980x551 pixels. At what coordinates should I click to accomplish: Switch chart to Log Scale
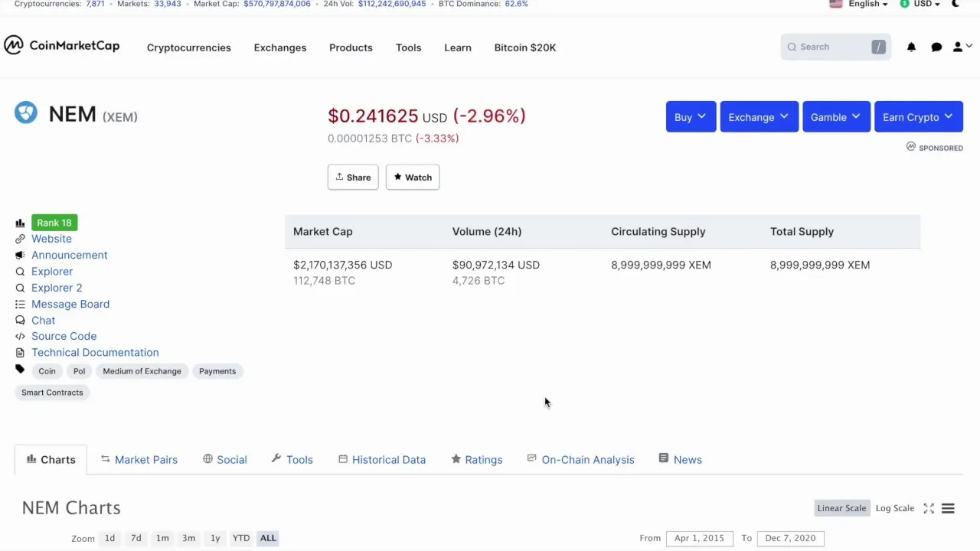click(894, 508)
